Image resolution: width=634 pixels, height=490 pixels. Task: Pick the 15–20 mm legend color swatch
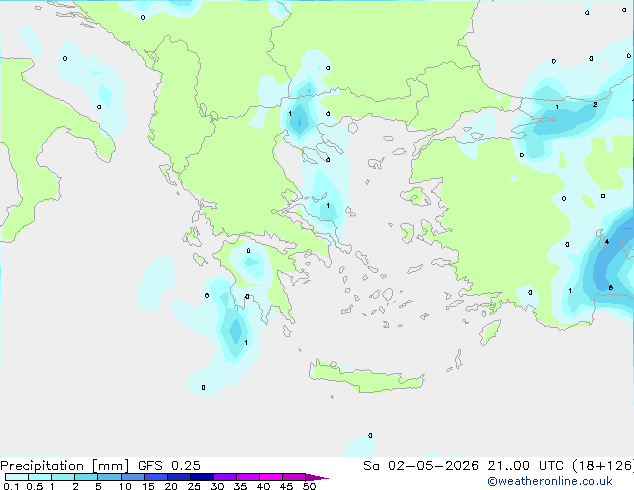(156, 477)
